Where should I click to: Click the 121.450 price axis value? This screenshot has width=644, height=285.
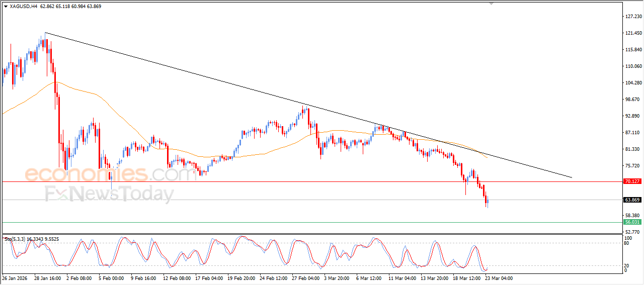pyautogui.click(x=632, y=33)
